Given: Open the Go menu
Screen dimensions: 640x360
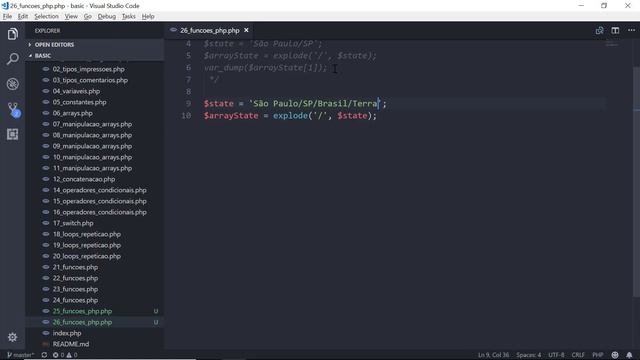Looking at the screenshot, I should click(88, 16).
